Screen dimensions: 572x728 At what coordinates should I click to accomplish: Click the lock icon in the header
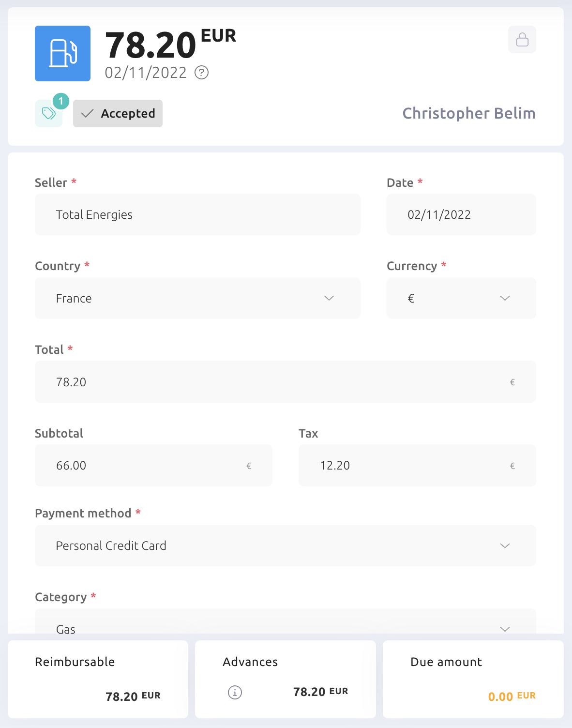[x=522, y=39]
